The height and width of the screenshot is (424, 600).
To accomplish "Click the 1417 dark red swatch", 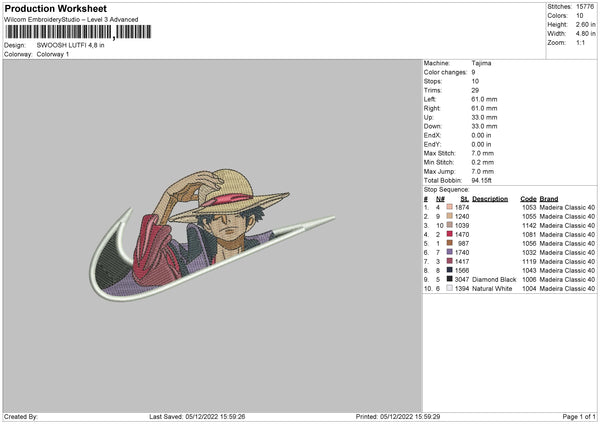I will 449,261.
